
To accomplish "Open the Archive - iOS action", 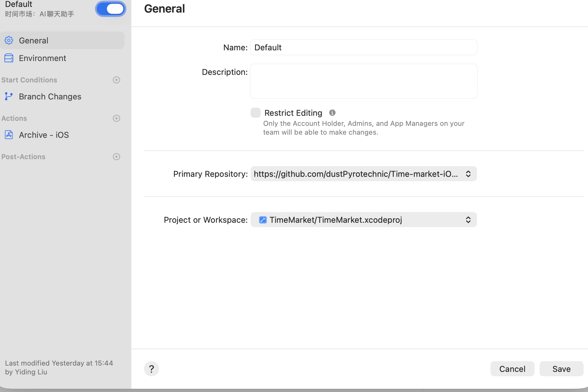I will (x=62, y=135).
